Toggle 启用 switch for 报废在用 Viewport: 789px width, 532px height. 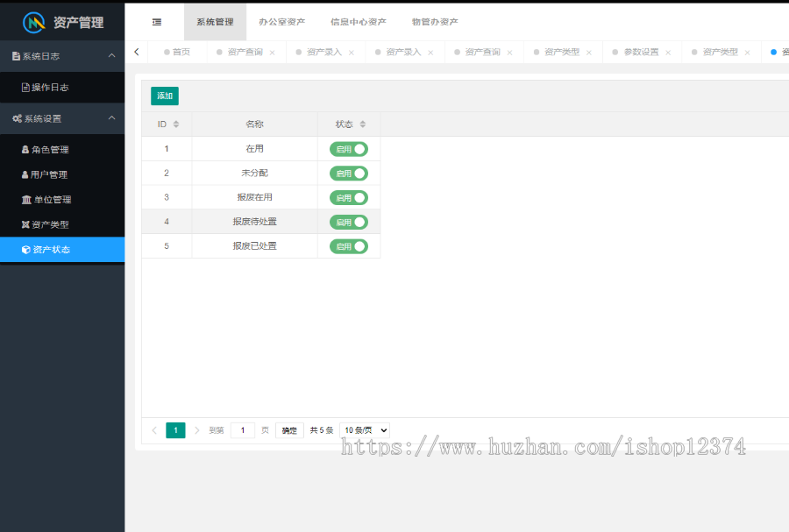coord(349,197)
